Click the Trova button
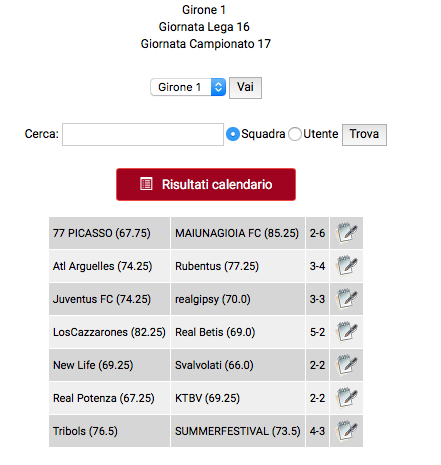 click(364, 135)
